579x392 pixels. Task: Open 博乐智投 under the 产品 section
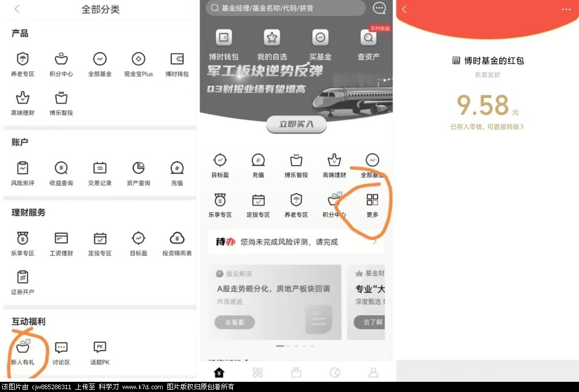click(x=61, y=103)
